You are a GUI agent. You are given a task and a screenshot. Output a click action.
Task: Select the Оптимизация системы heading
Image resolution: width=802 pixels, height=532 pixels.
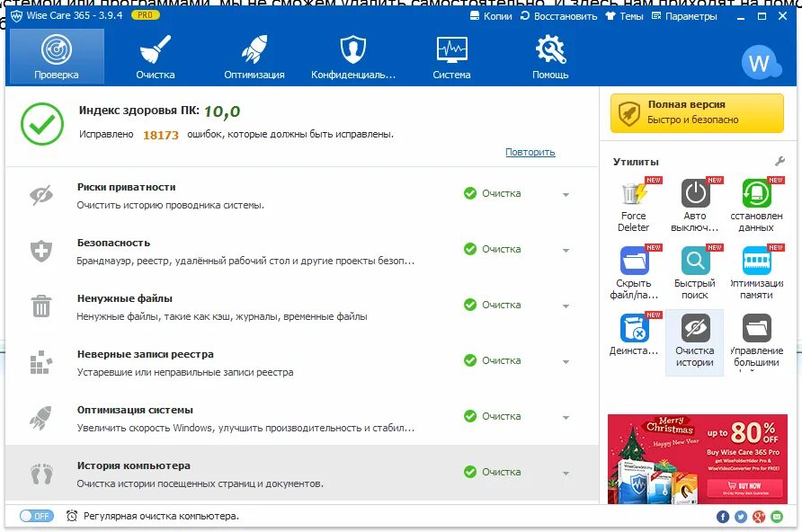point(135,410)
